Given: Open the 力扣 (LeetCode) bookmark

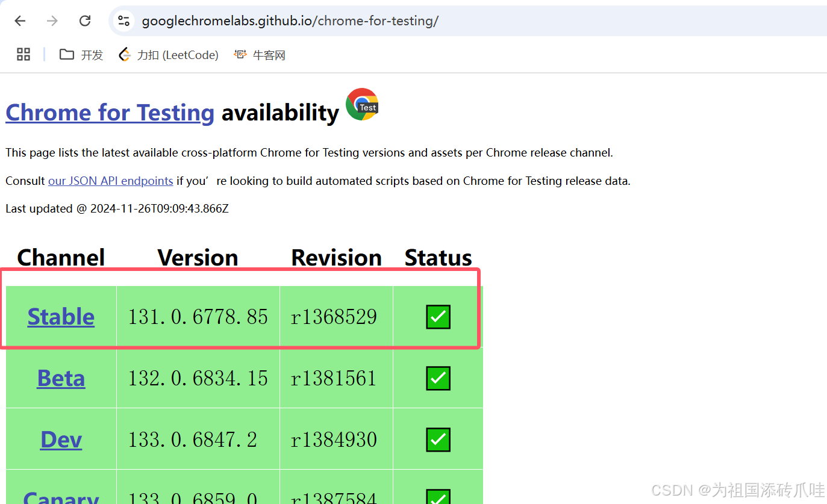Looking at the screenshot, I should [x=169, y=55].
